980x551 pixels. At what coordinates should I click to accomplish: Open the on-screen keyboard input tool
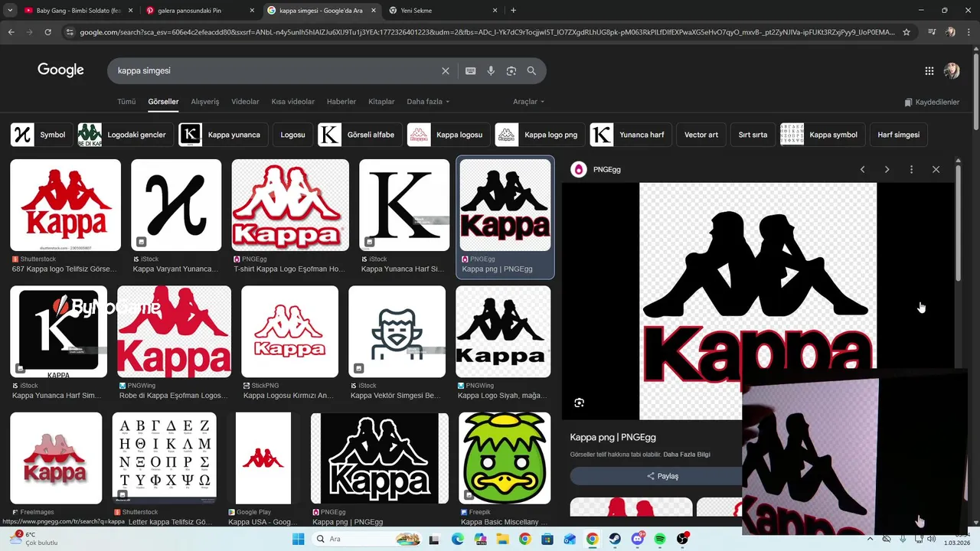click(470, 70)
